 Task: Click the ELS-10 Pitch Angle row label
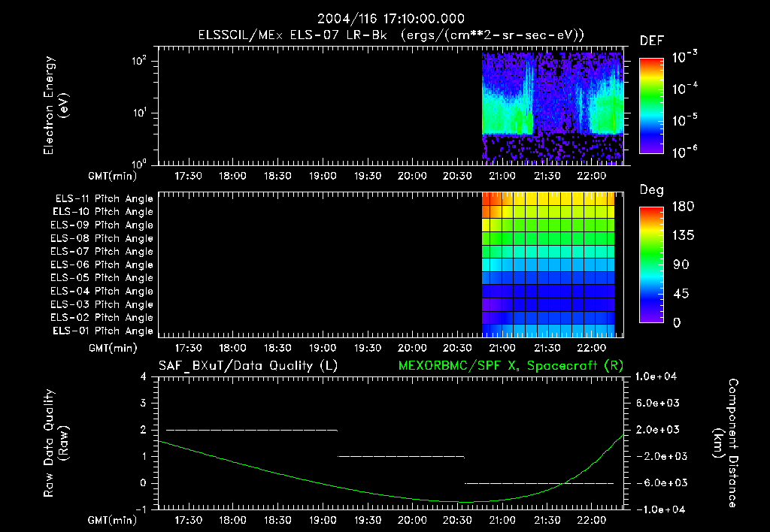tap(103, 212)
